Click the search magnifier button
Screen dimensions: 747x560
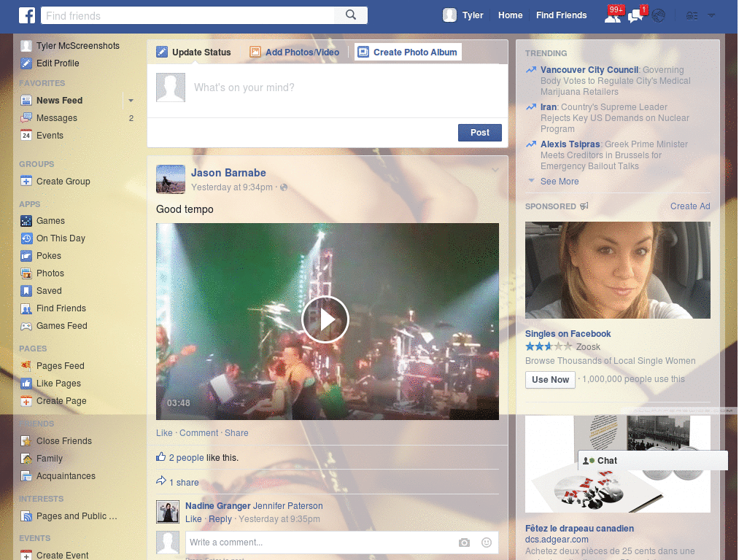tap(351, 15)
